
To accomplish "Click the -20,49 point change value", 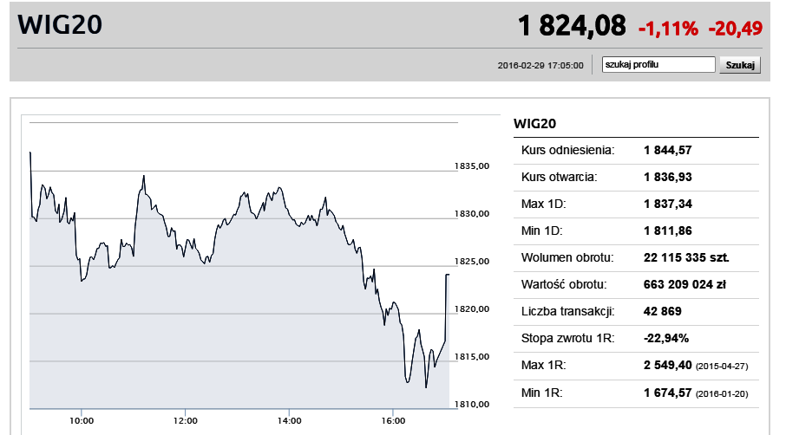I will [x=735, y=29].
